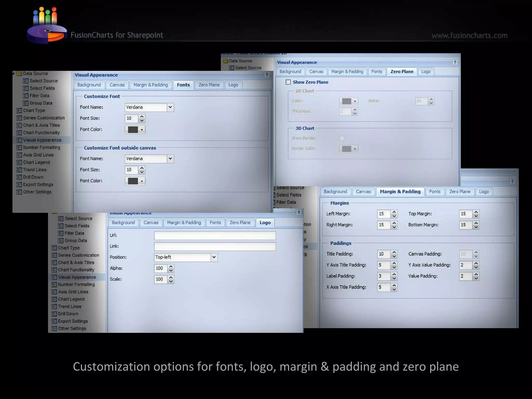Image resolution: width=532 pixels, height=399 pixels.
Task: Open Select Fields in Fonts window sidebar
Action: 42,88
